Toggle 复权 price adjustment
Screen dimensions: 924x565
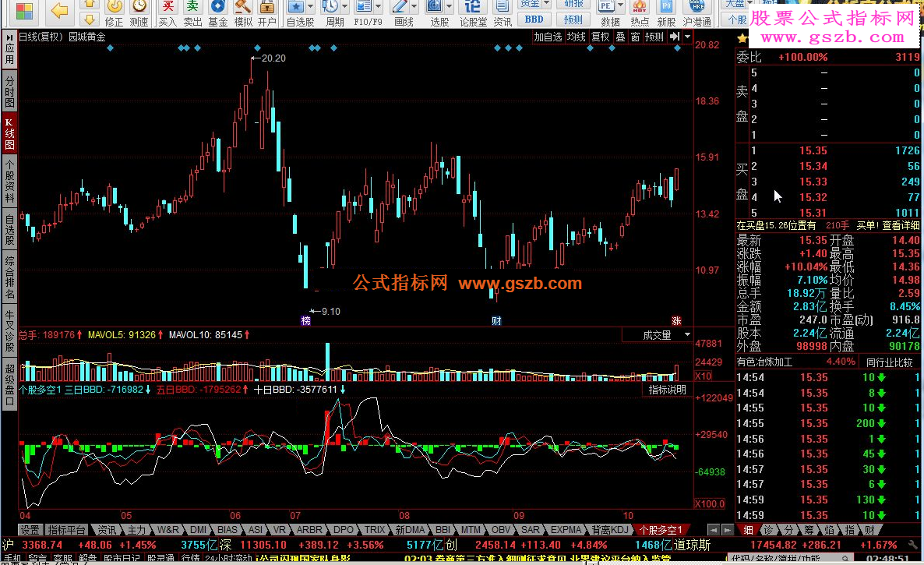(x=601, y=37)
